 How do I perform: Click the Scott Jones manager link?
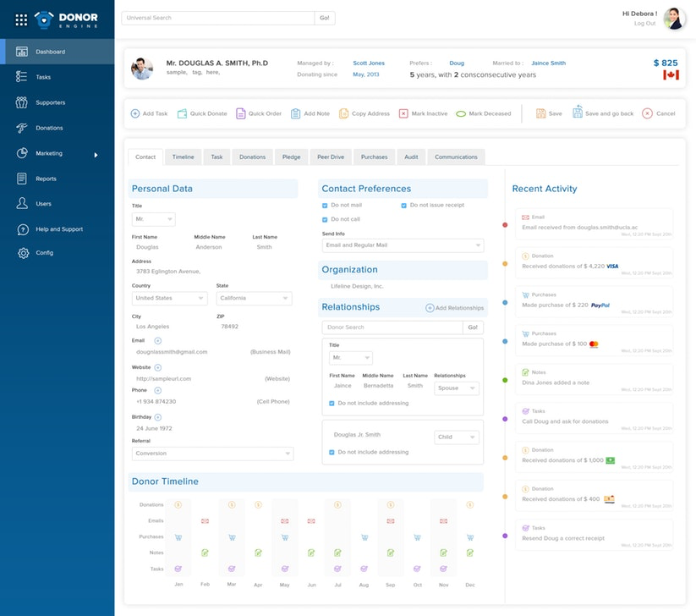[x=367, y=63]
